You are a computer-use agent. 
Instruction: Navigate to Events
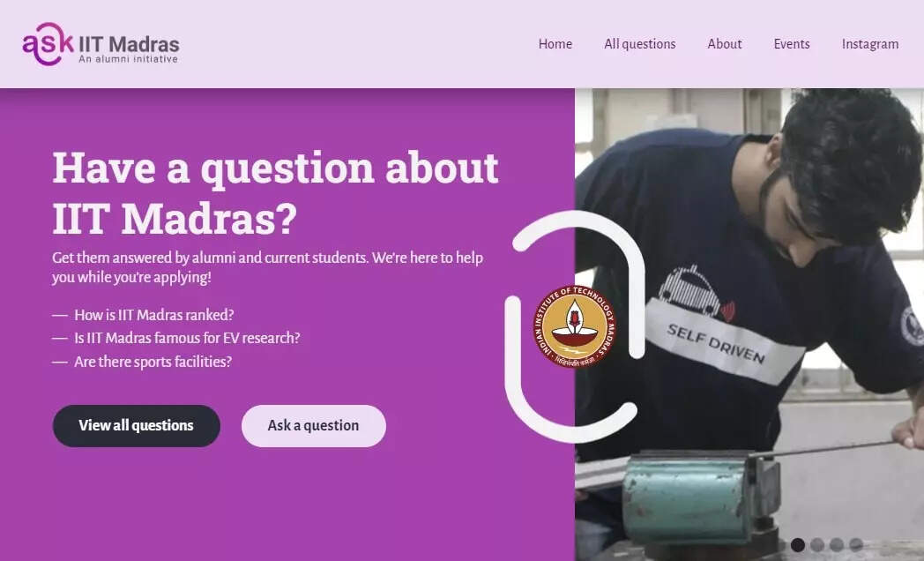click(792, 44)
